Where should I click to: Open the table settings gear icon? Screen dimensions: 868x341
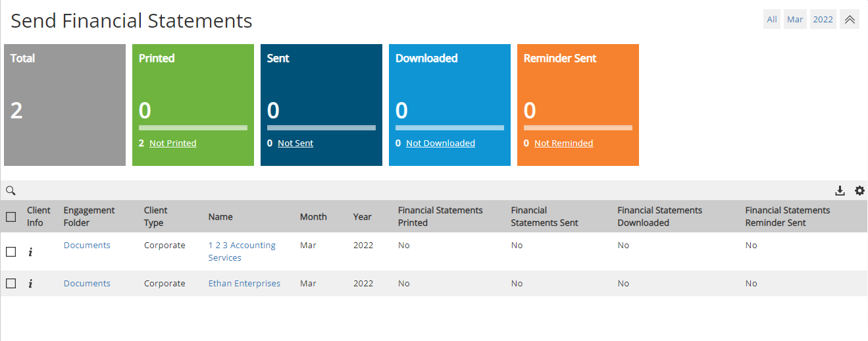click(x=859, y=191)
